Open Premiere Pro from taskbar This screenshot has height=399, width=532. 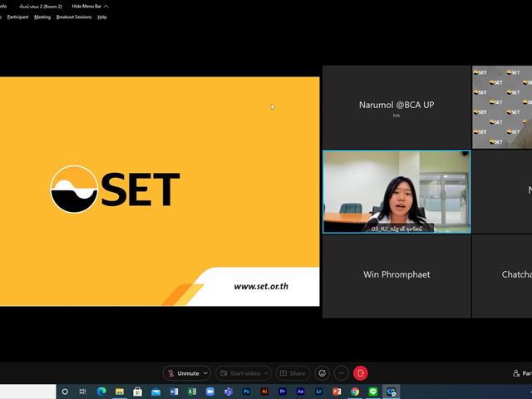[x=283, y=392]
